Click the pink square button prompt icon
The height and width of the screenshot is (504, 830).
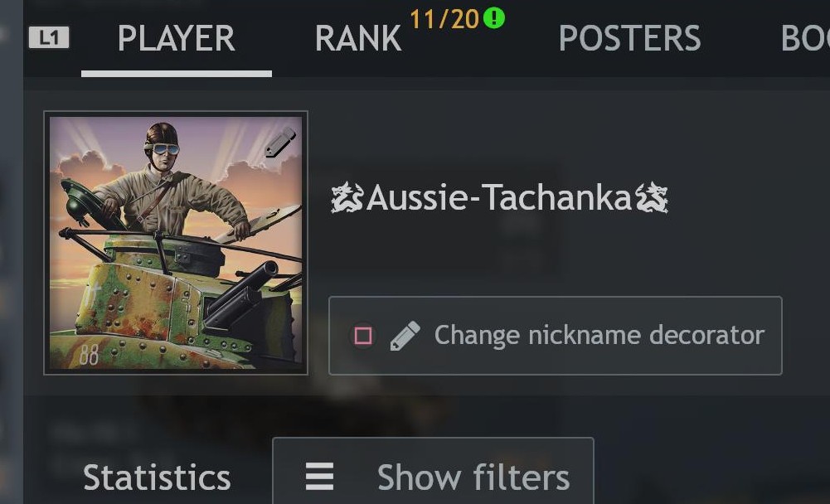click(363, 336)
